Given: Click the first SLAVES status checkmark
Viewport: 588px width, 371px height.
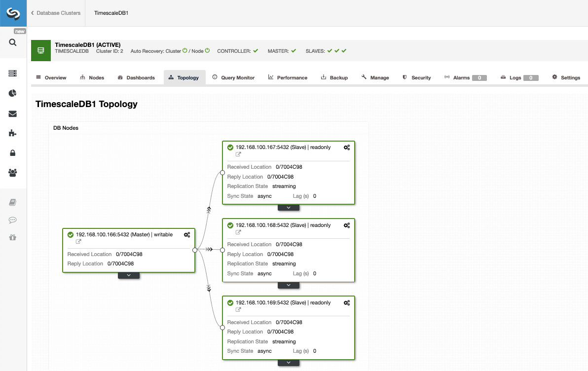Looking at the screenshot, I should tap(330, 51).
